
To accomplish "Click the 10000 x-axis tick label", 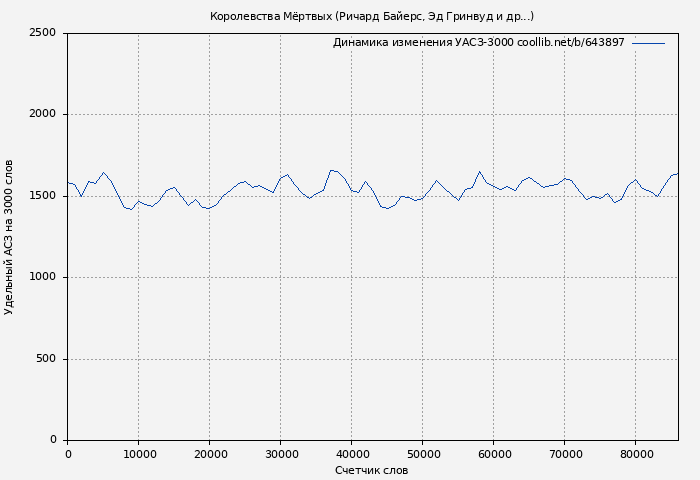I will tap(139, 454).
